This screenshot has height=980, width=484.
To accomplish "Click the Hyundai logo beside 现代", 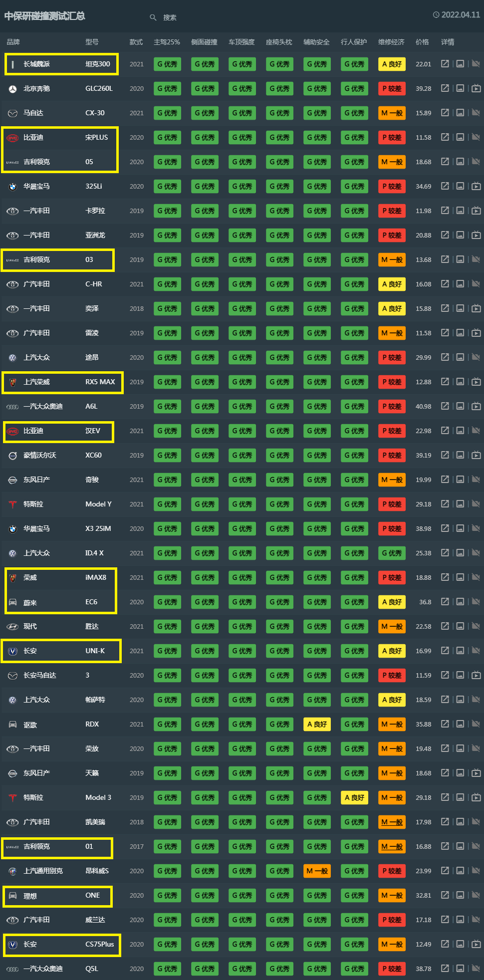I will coord(12,627).
